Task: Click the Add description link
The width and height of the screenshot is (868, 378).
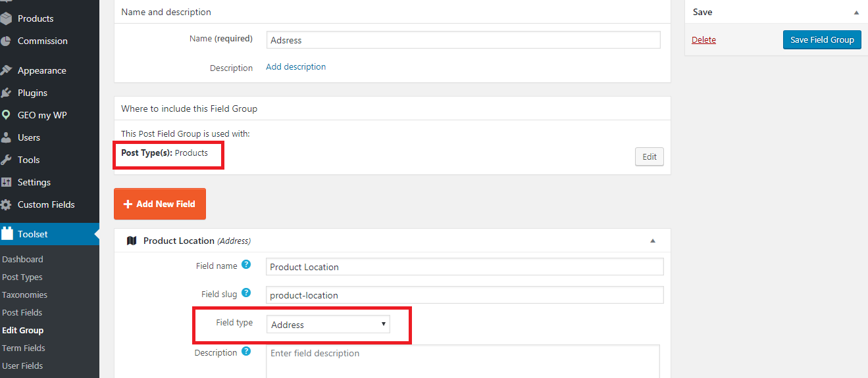Action: 295,66
